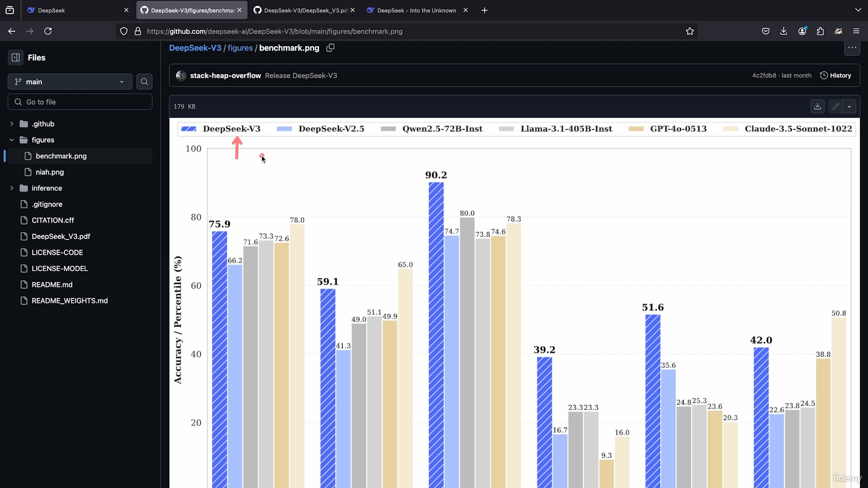This screenshot has width=868, height=488.
Task: Open the list all tabs chevron
Action: pos(858,10)
